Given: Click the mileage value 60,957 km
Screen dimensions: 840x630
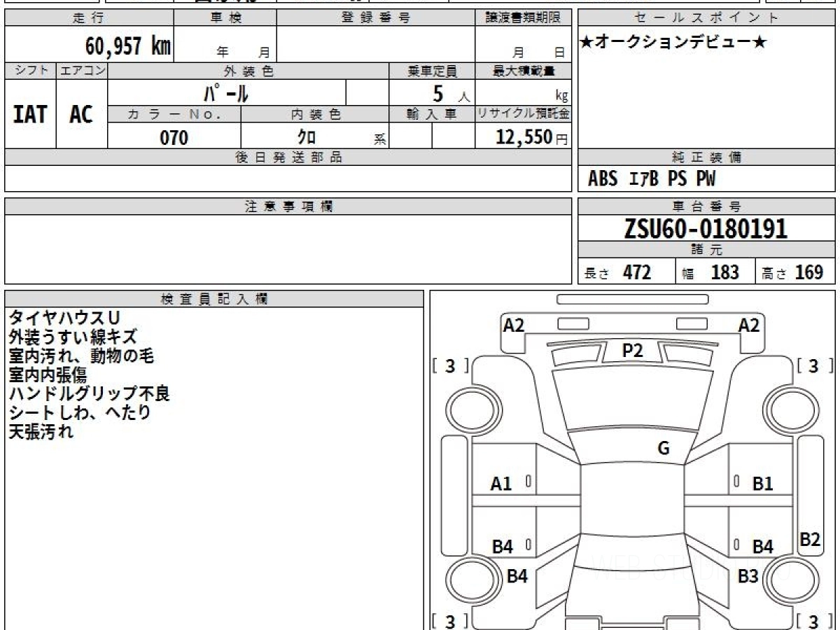Looking at the screenshot, I should pyautogui.click(x=127, y=46).
